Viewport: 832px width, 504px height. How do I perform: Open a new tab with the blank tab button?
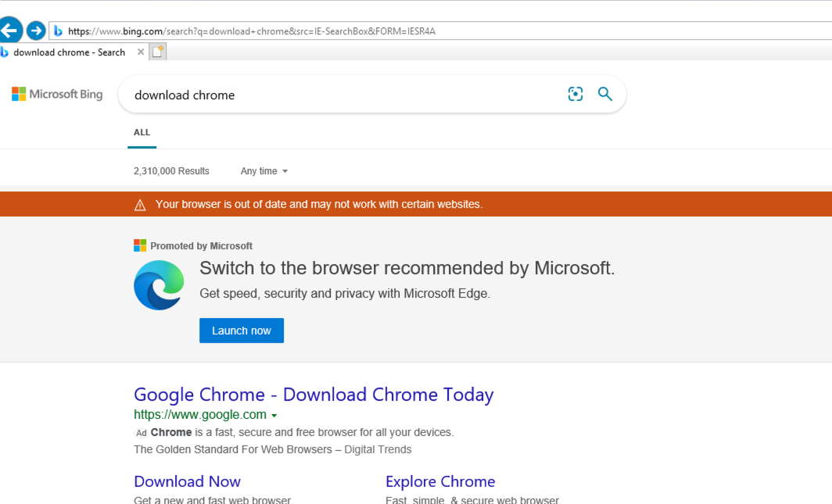158,52
